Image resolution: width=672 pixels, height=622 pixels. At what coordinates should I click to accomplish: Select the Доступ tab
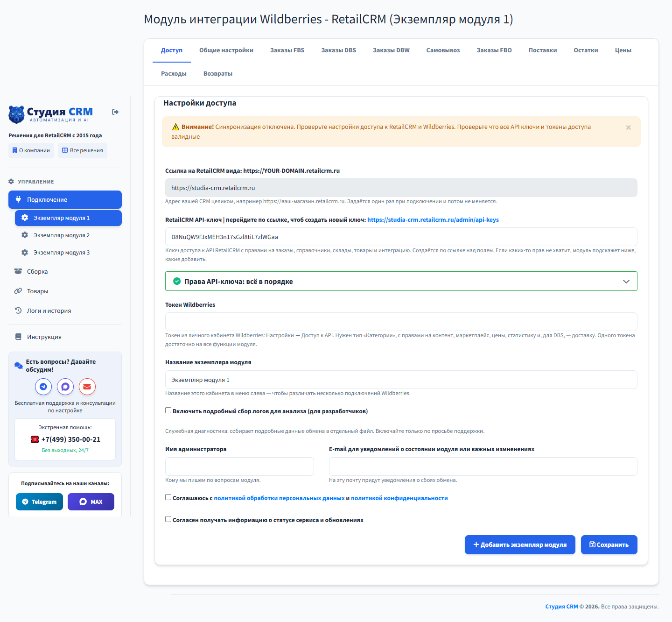tap(172, 50)
